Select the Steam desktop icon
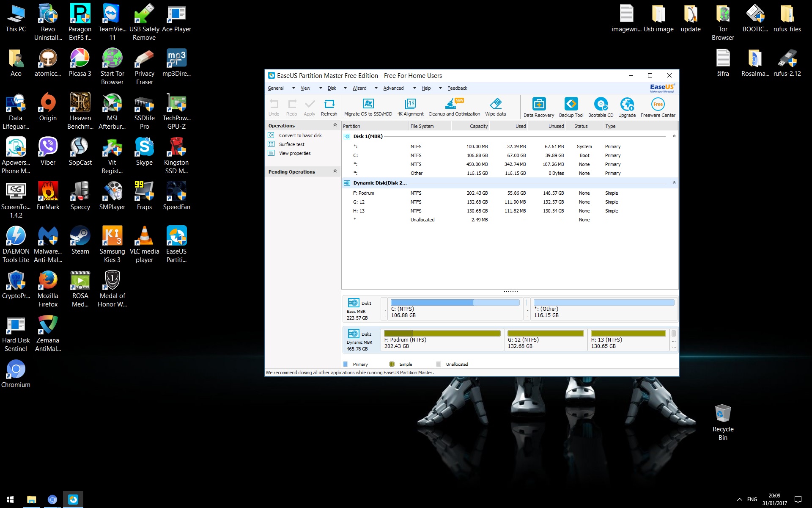812x508 pixels. click(80, 240)
